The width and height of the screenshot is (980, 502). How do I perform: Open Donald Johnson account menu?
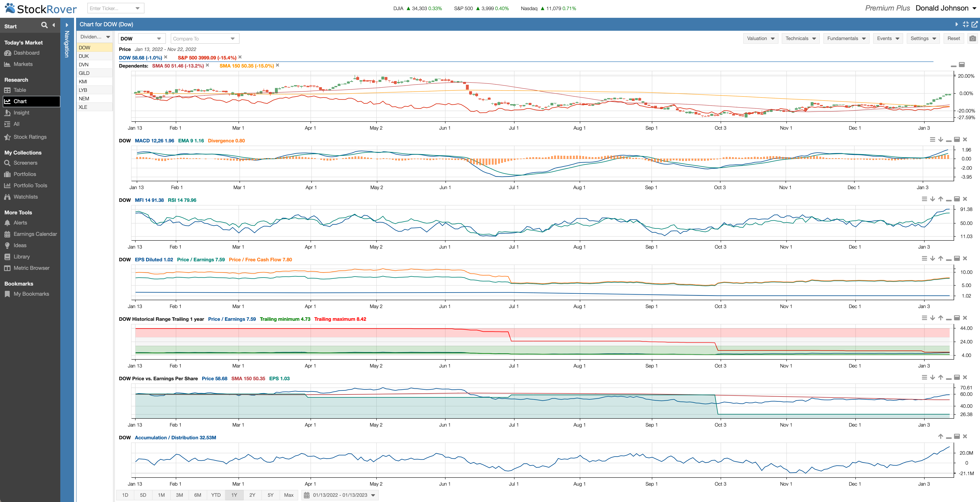[946, 8]
